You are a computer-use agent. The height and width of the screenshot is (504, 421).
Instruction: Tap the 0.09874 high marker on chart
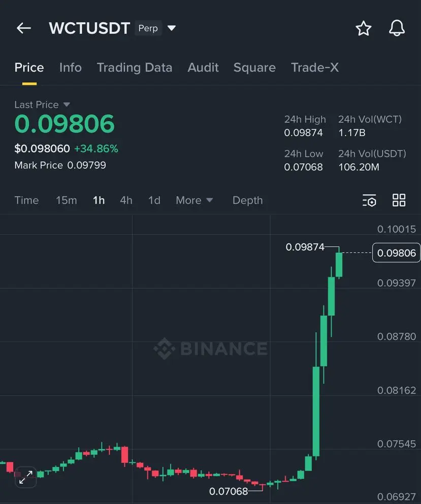coord(305,247)
